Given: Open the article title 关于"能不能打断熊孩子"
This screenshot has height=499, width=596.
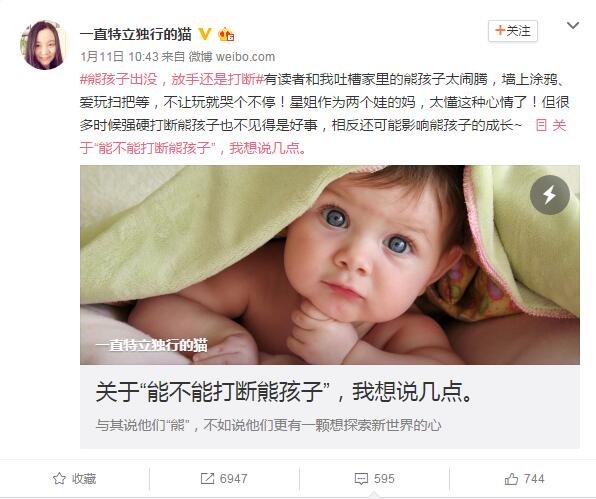Looking at the screenshot, I should 284,391.
